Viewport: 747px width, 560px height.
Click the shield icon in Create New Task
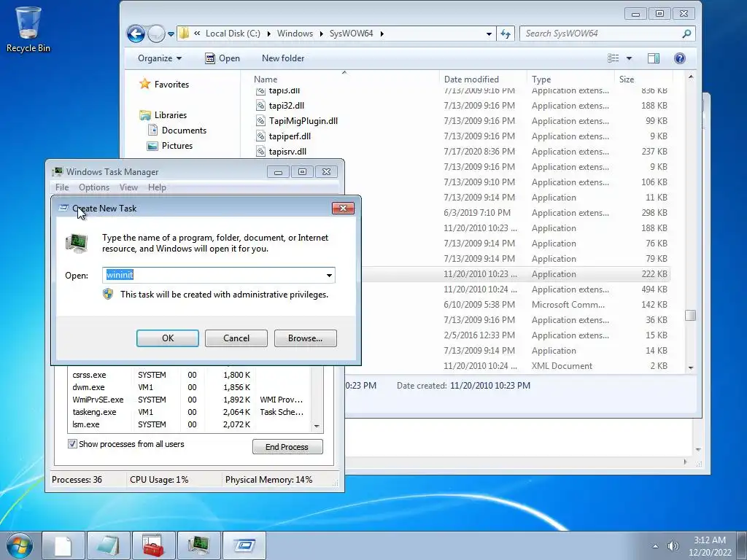(x=108, y=294)
